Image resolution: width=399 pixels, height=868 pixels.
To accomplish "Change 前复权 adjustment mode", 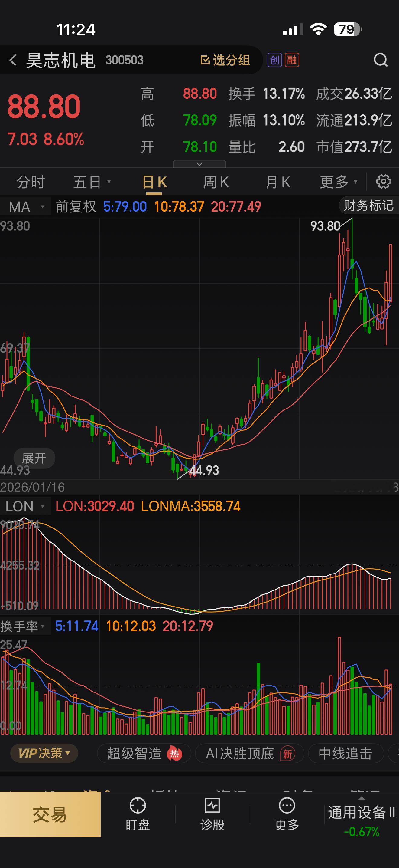I will [x=76, y=206].
